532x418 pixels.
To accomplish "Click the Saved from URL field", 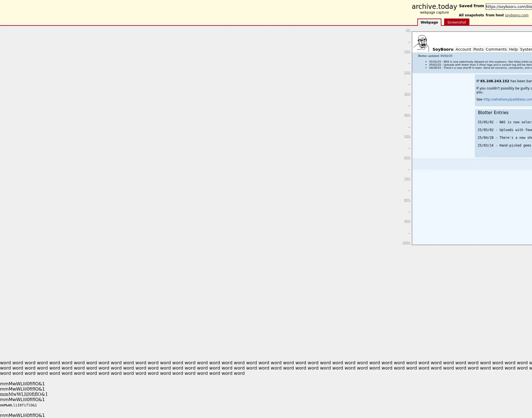I will [x=508, y=7].
